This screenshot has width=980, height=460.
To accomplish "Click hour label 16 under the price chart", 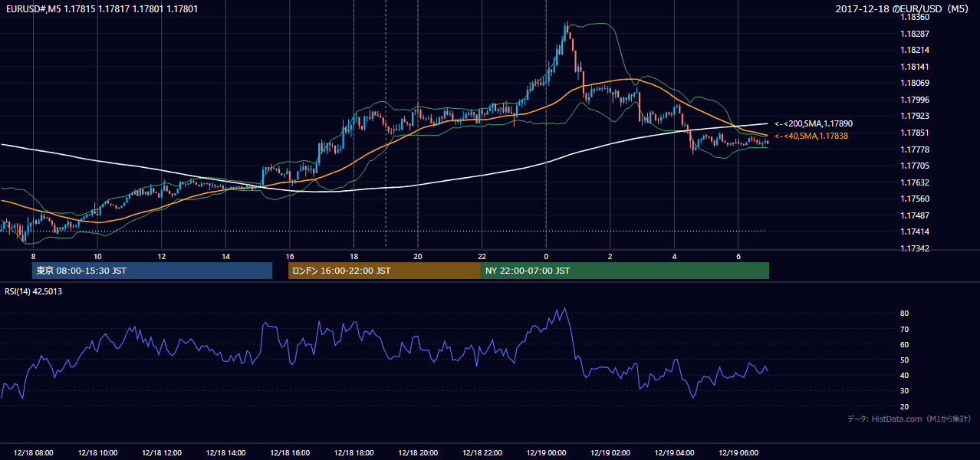I will [x=290, y=256].
